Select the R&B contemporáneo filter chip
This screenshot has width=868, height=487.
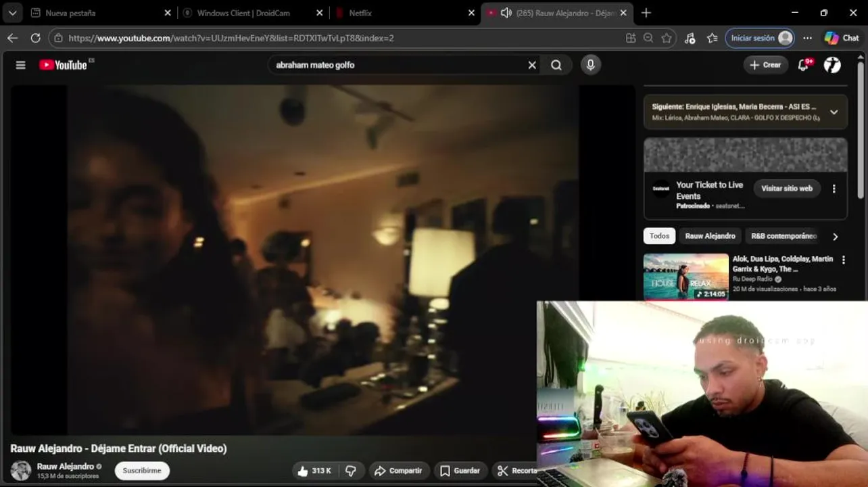tap(783, 236)
